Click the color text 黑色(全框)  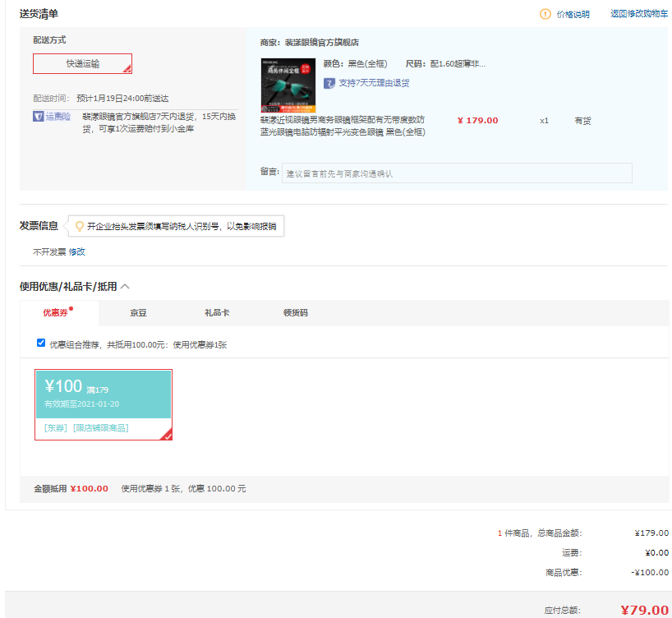tap(367, 64)
